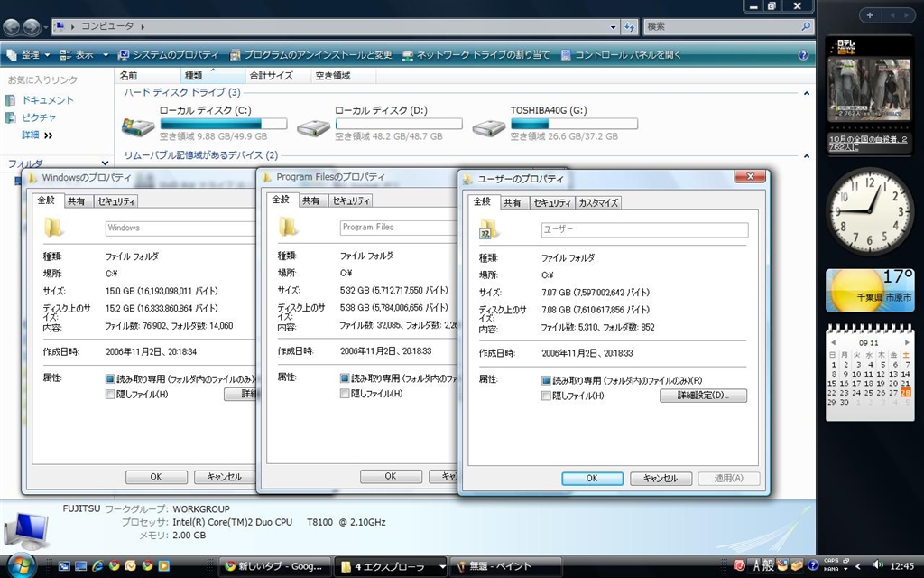Open the Explorer help question-mark icon

click(802, 55)
